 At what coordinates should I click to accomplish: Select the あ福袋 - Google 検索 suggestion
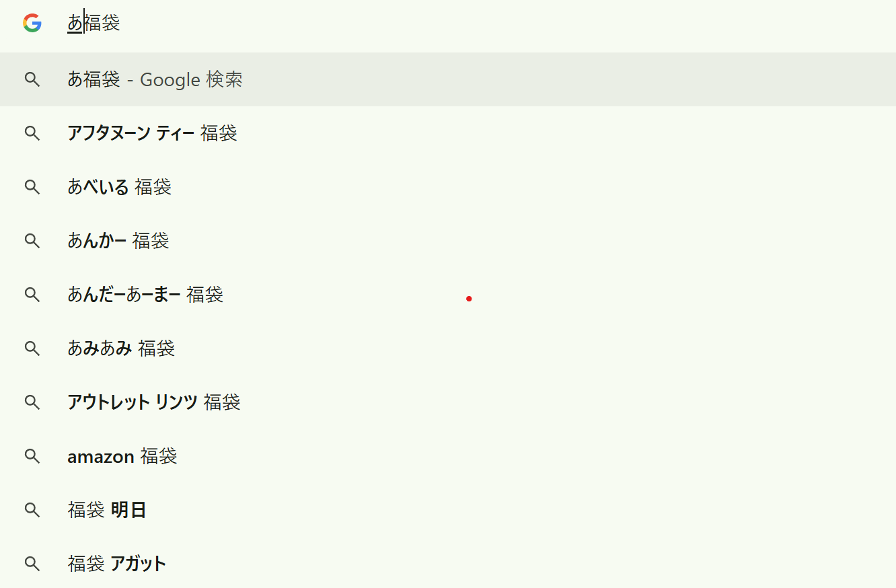(155, 79)
